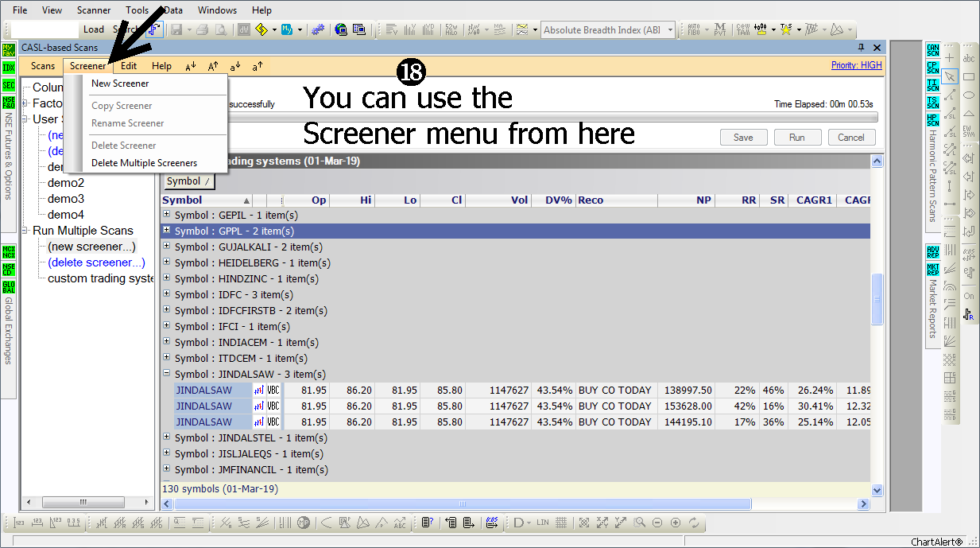Screen dimensions: 980x548
Task: Open the Harmonic Pattern Scans side tab
Action: [933, 177]
